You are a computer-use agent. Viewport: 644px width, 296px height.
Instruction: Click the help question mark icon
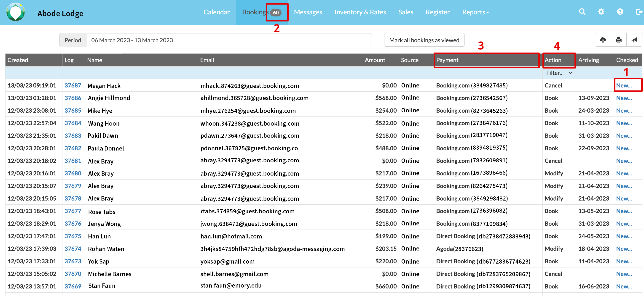620,12
